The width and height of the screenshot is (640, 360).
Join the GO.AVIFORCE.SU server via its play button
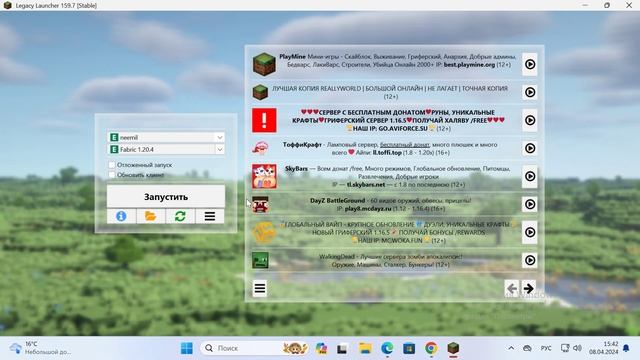pos(529,120)
